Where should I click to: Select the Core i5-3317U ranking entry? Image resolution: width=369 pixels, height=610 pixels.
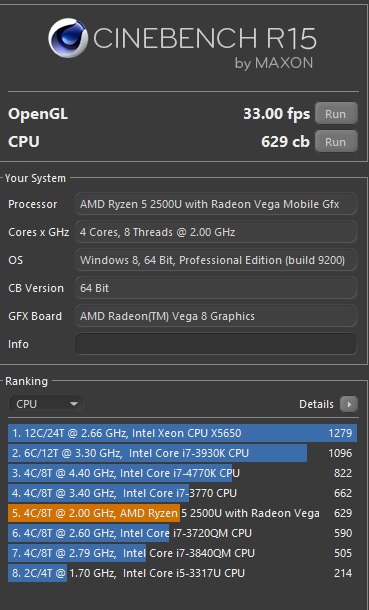pyautogui.click(x=182, y=573)
